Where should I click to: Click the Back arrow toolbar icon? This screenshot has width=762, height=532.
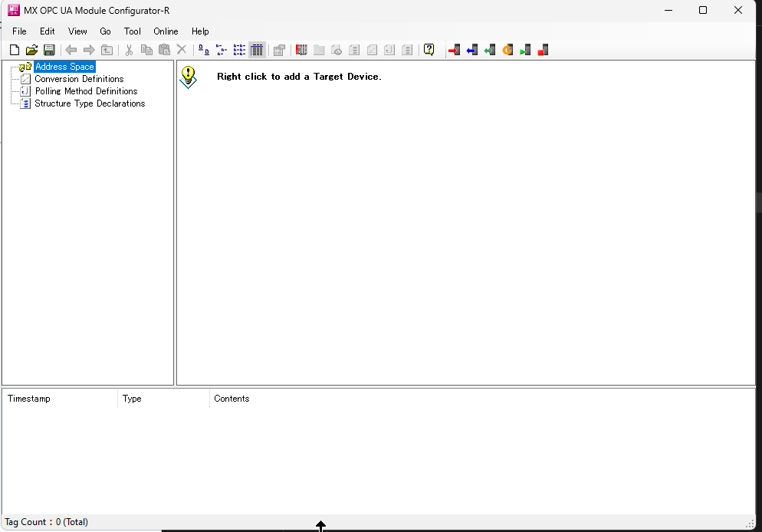coord(71,50)
